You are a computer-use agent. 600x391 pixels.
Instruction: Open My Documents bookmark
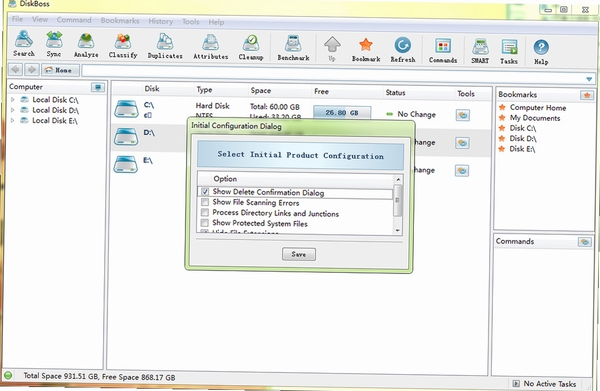coord(535,118)
